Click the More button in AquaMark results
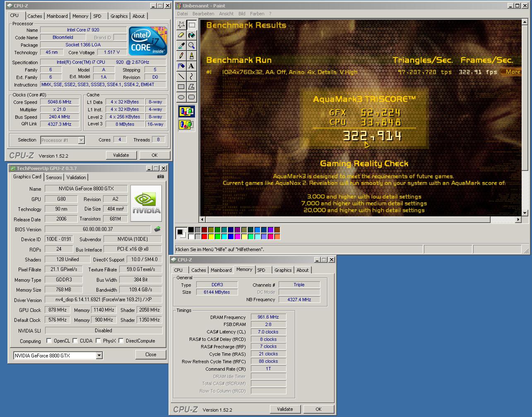The height and width of the screenshot is (417, 532). 511,72
